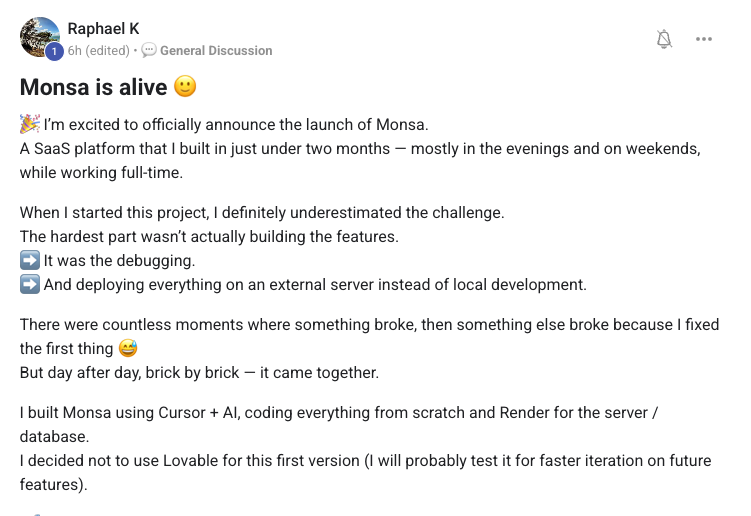The height and width of the screenshot is (516, 751).
Task: Click the smiley emoji in the title
Action: [x=185, y=87]
